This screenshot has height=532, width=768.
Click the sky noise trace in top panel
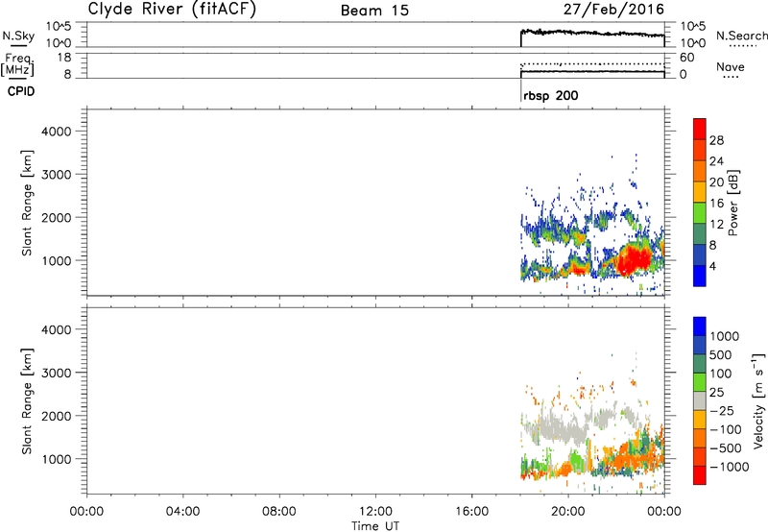click(x=592, y=34)
